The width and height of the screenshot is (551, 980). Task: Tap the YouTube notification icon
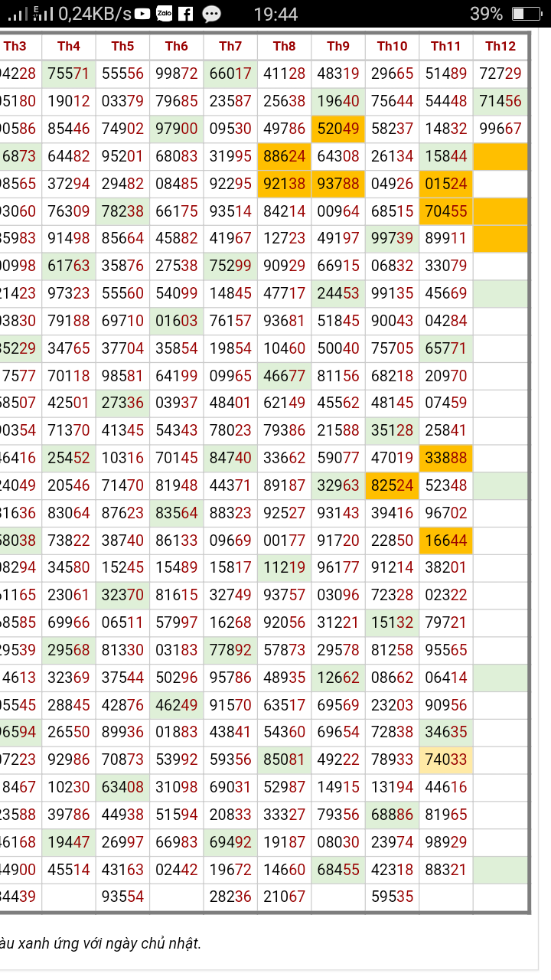(143, 14)
